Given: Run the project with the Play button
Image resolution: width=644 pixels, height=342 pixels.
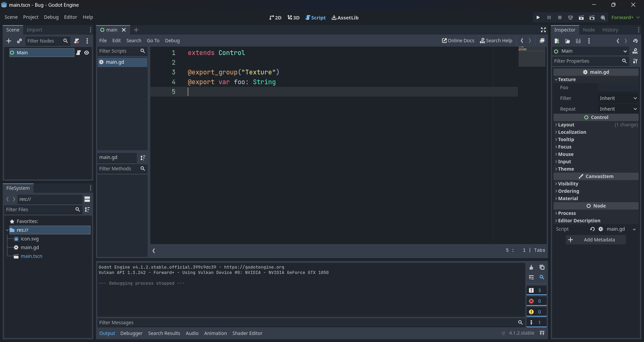Looking at the screenshot, I should tap(538, 17).
